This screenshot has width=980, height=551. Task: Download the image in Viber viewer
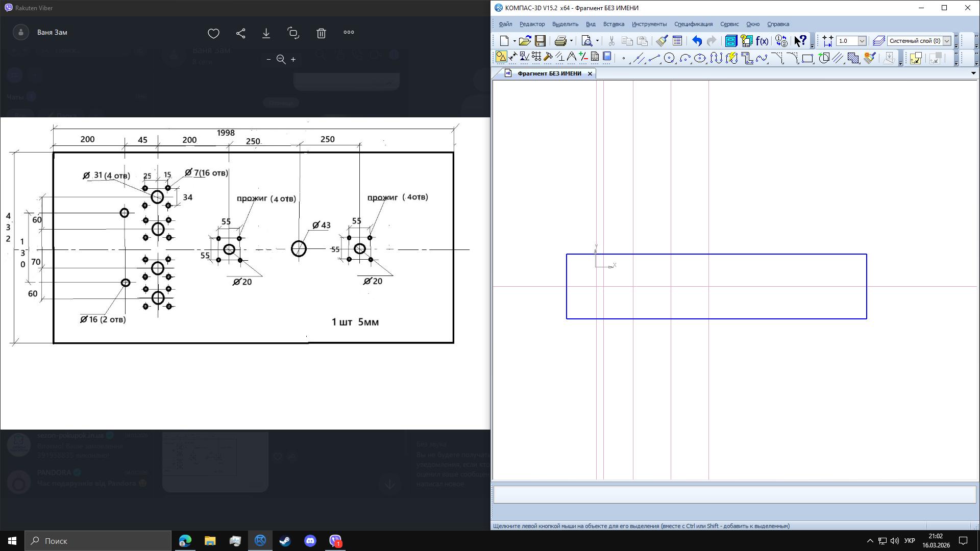[266, 33]
